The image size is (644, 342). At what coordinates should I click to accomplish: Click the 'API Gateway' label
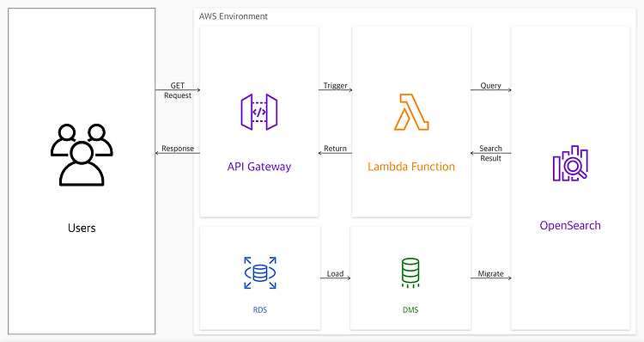pos(259,167)
